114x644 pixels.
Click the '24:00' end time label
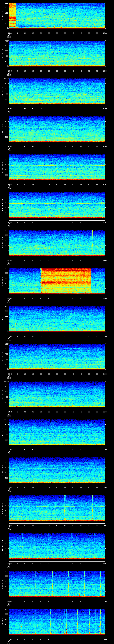tap(105, 374)
